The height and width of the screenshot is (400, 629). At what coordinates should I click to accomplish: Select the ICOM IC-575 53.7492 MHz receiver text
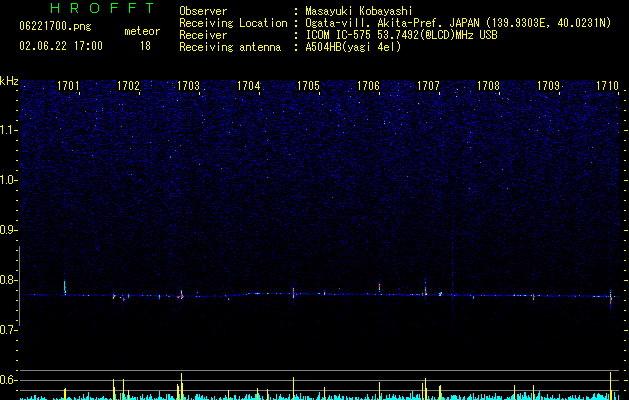tap(401, 35)
